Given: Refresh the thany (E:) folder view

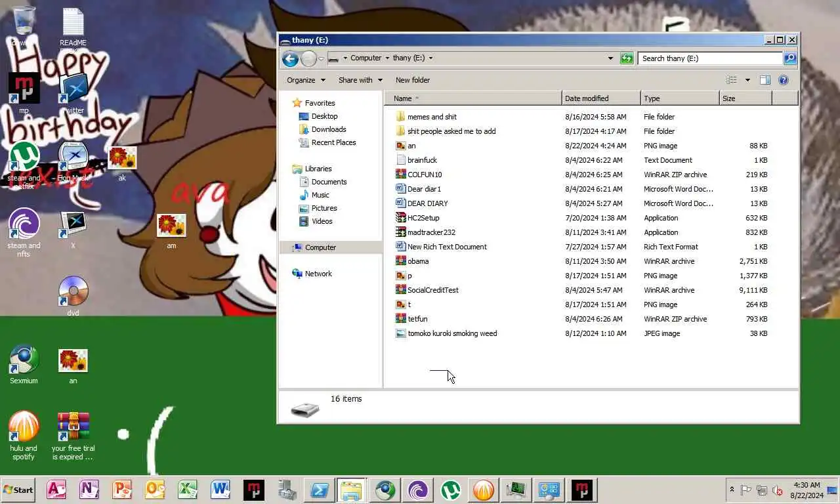Looking at the screenshot, I should pyautogui.click(x=627, y=58).
